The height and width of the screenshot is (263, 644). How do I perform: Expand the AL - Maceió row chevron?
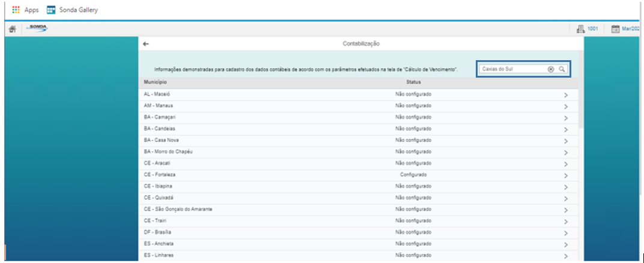tap(565, 95)
